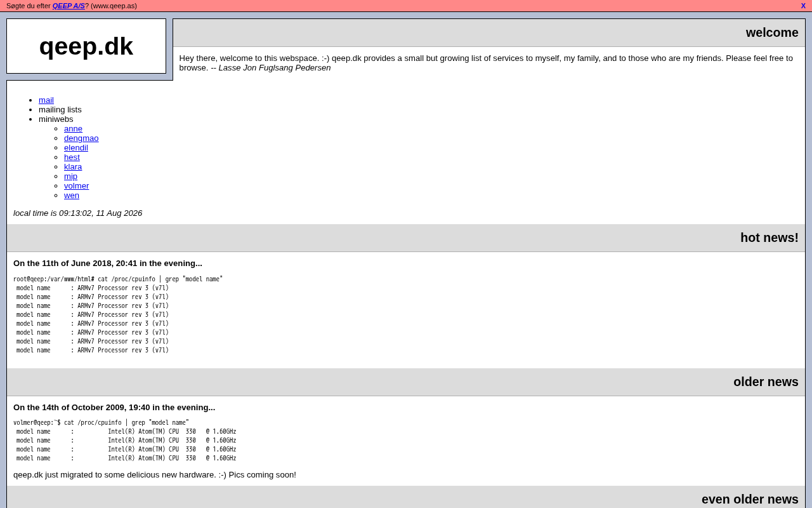Click the 11th of June 2018 news headline

point(108,263)
